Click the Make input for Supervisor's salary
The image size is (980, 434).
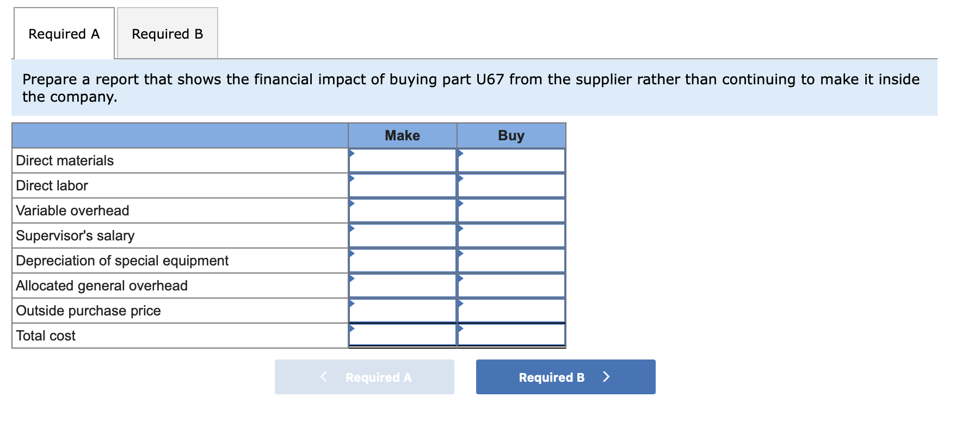(x=403, y=235)
